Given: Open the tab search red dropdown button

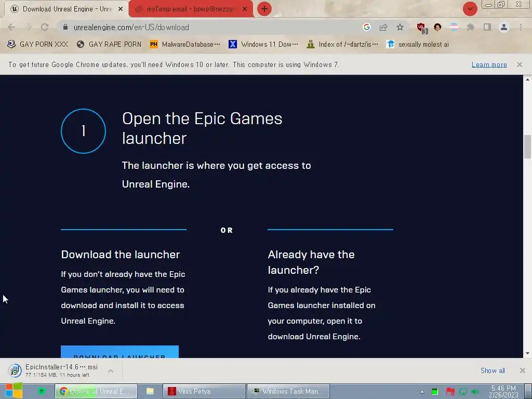Looking at the screenshot, I should pos(470,9).
